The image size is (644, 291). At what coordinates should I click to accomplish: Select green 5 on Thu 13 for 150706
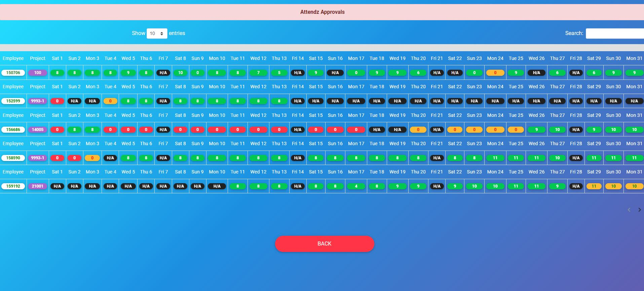(279, 73)
